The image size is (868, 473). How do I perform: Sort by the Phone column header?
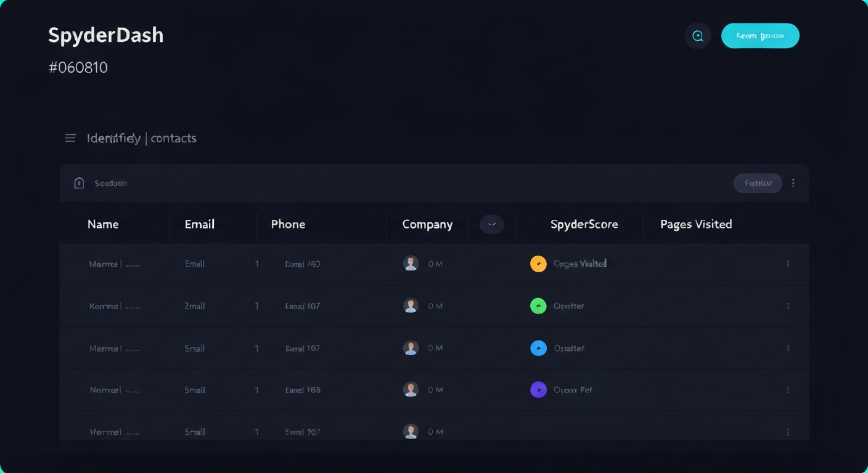tap(288, 224)
